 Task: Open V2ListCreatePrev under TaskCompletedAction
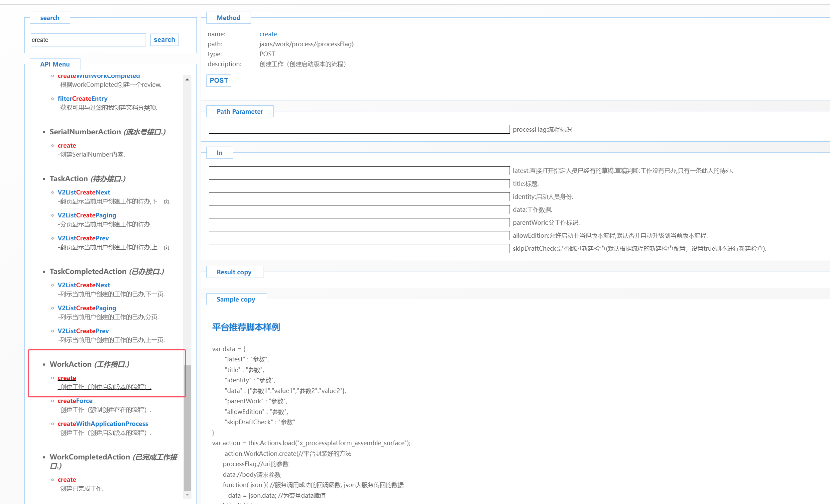coord(83,331)
